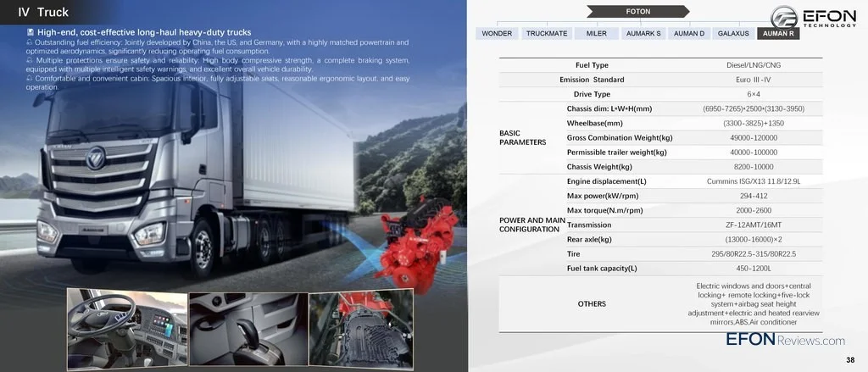Click the 'IV Truck' section heading

pyautogui.click(x=43, y=12)
